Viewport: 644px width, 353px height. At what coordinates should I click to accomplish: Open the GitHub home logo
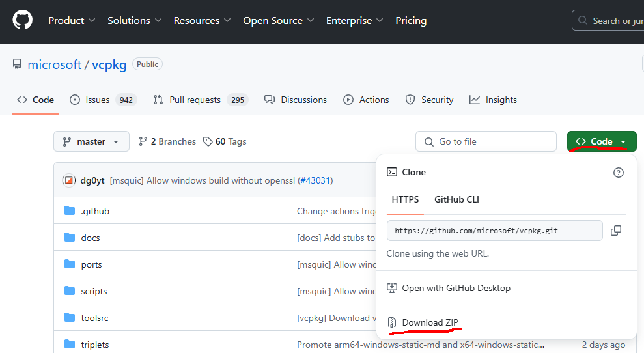tap(23, 20)
